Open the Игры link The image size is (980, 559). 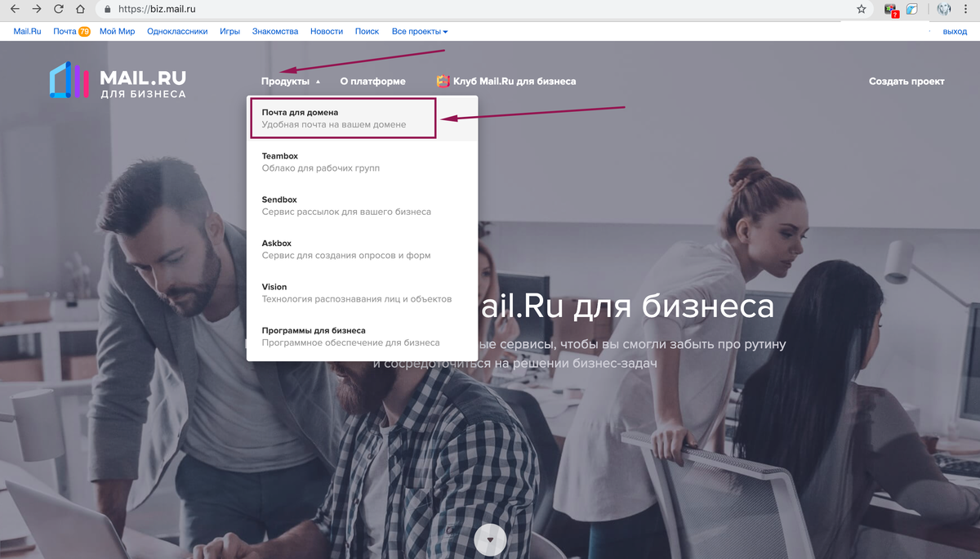[x=230, y=32]
